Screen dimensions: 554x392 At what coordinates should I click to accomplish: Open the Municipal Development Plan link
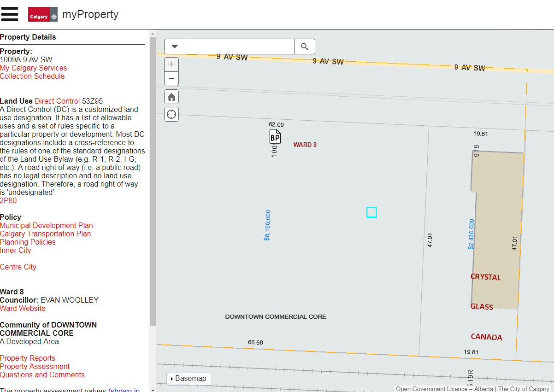(x=46, y=226)
